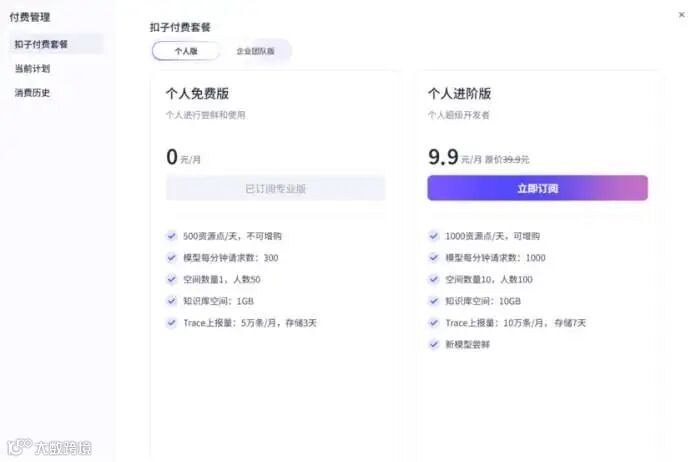Viewport: 692px width, 462px height.
Task: Click the text 空间数量1，人数50
Action: pos(222,279)
